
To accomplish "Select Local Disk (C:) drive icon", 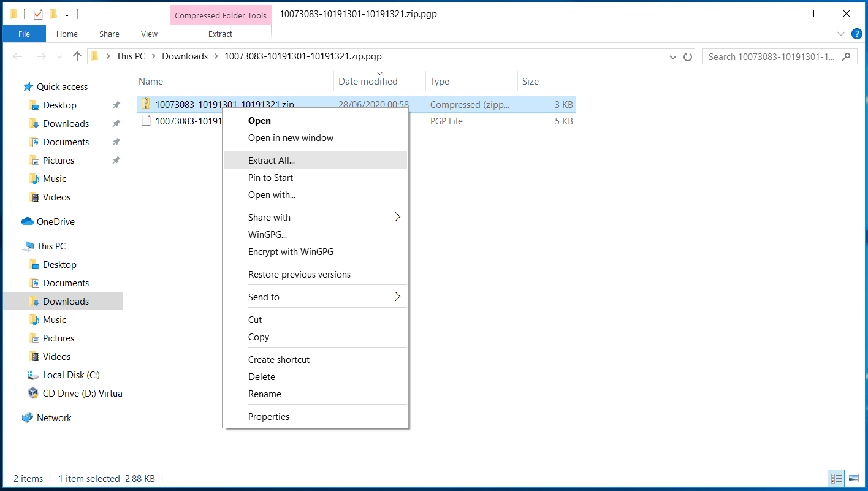I will (x=34, y=375).
